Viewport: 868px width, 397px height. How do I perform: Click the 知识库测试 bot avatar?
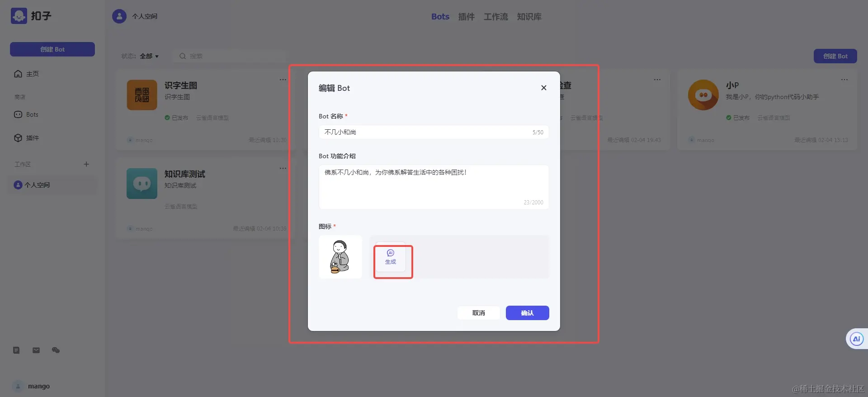(142, 184)
